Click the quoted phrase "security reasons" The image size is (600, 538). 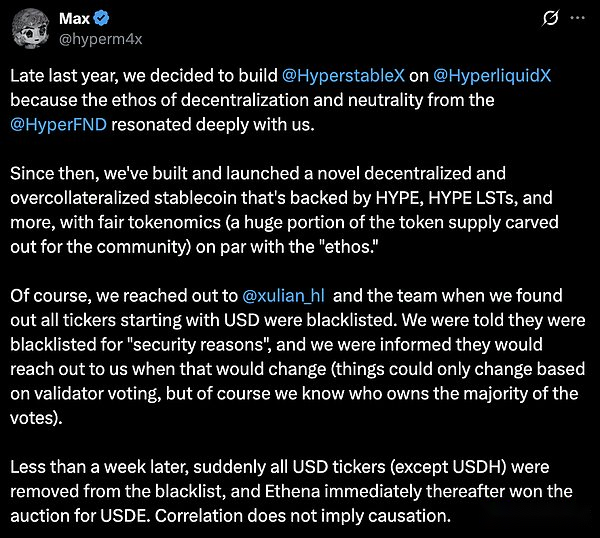point(202,345)
